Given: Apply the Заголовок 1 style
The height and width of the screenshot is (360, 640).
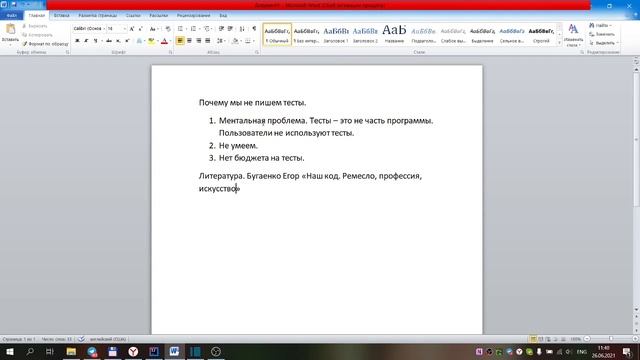Looking at the screenshot, I should click(x=336, y=35).
